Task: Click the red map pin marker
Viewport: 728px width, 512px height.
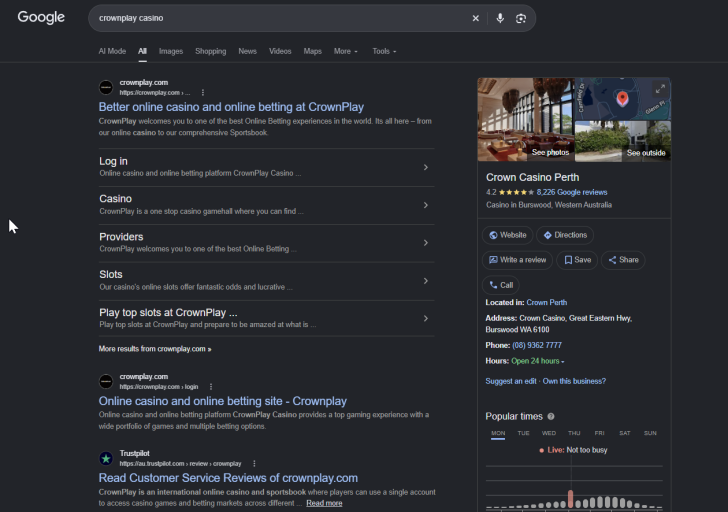Action: [x=622, y=98]
